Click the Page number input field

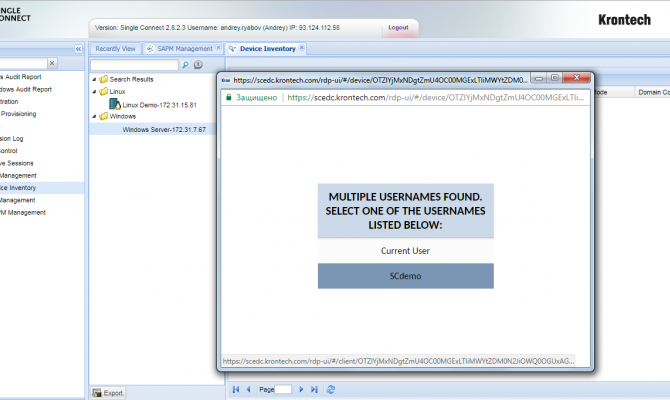tap(283, 389)
